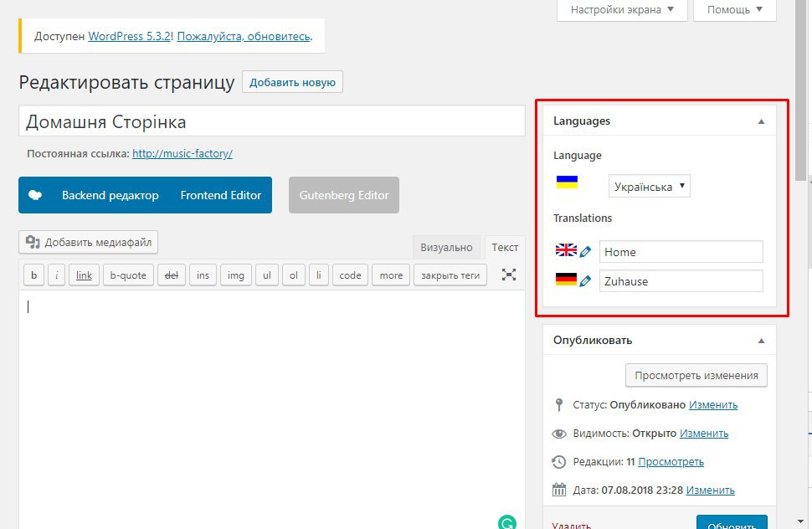The width and height of the screenshot is (812, 529).
Task: Click the German flag icon in Translations
Action: click(x=566, y=279)
